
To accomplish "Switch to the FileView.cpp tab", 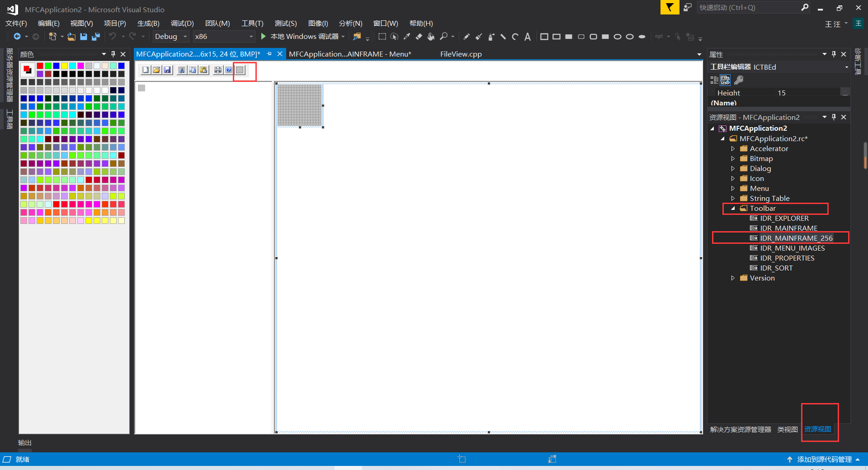I will (461, 54).
